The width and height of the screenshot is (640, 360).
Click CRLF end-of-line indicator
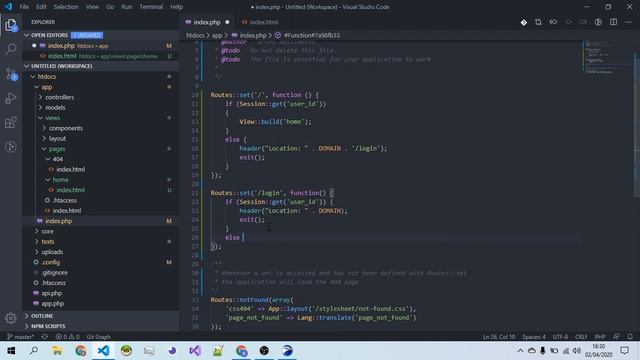point(581,337)
